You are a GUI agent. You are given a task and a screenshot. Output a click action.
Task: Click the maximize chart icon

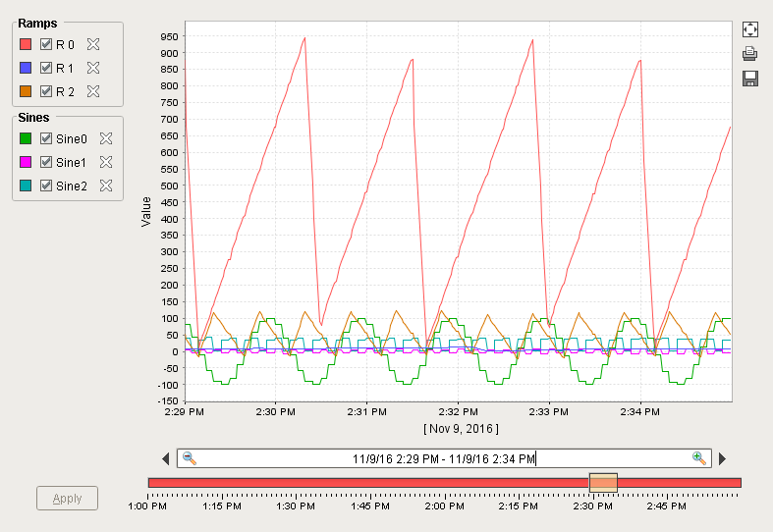[750, 29]
